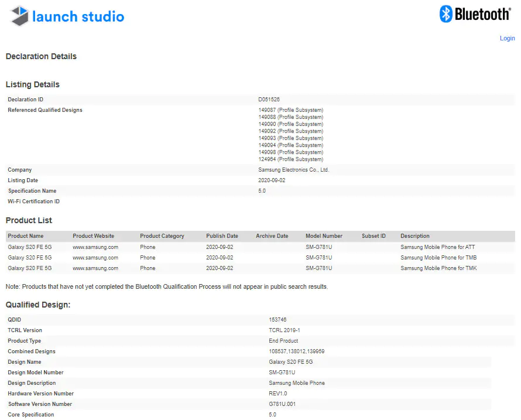The height and width of the screenshot is (420, 521).
Task: Open www.samsung.com in the ATT row
Action: click(95, 247)
